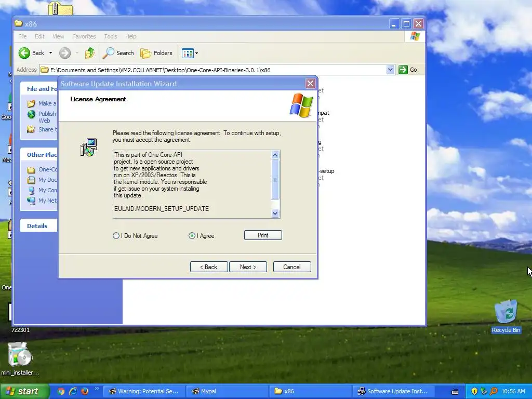
Task: Open the Help menu in x86 window
Action: (130, 36)
